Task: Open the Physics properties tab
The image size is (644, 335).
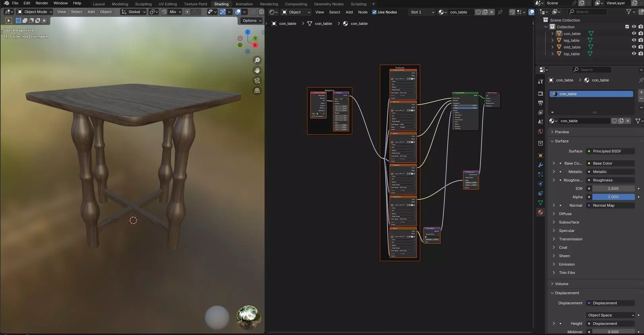Action: pos(541,184)
